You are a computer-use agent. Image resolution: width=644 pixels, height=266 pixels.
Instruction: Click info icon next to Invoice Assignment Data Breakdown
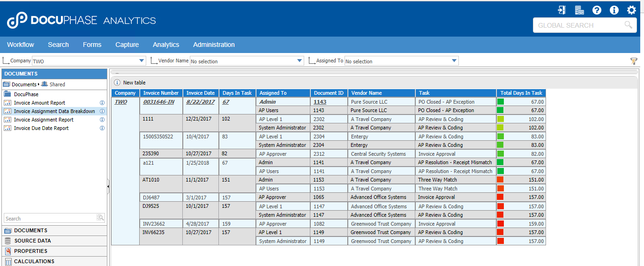pyautogui.click(x=102, y=111)
